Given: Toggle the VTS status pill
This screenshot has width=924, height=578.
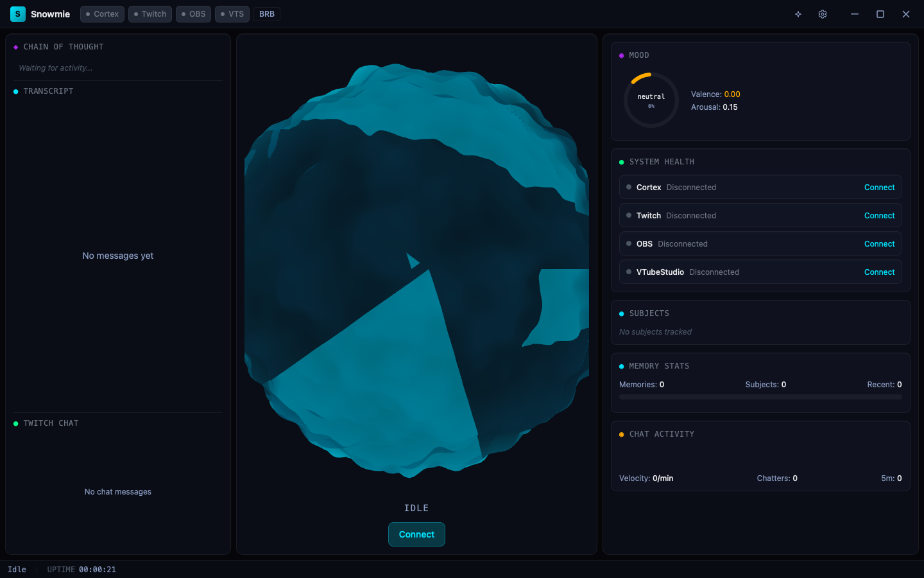Looking at the screenshot, I should point(232,14).
